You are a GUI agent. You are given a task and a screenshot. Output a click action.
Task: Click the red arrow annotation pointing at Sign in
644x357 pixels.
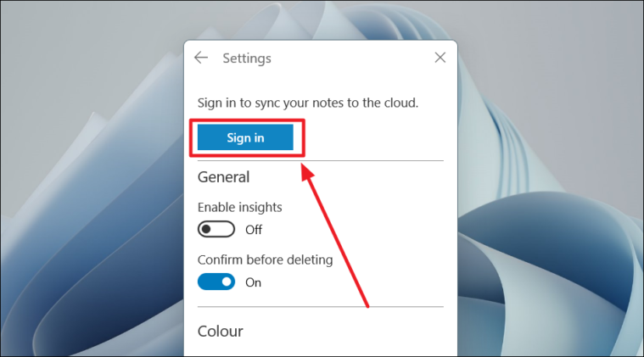pyautogui.click(x=335, y=235)
